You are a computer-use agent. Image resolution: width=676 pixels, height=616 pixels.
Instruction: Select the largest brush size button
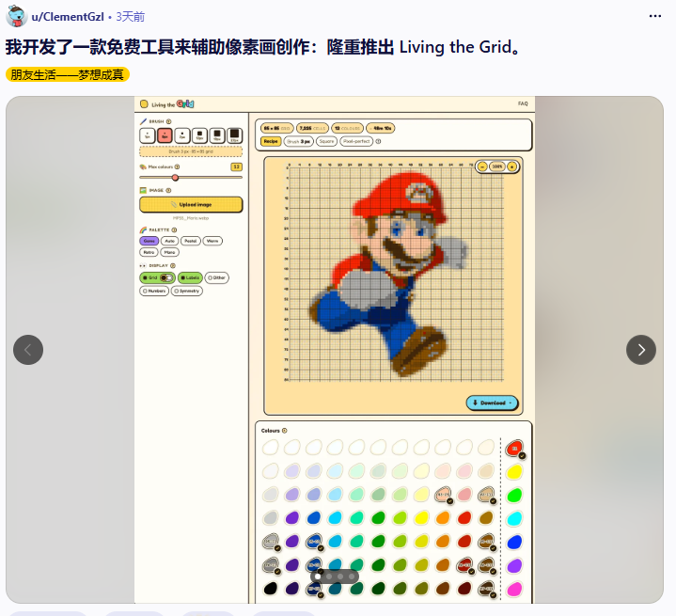pos(234,135)
